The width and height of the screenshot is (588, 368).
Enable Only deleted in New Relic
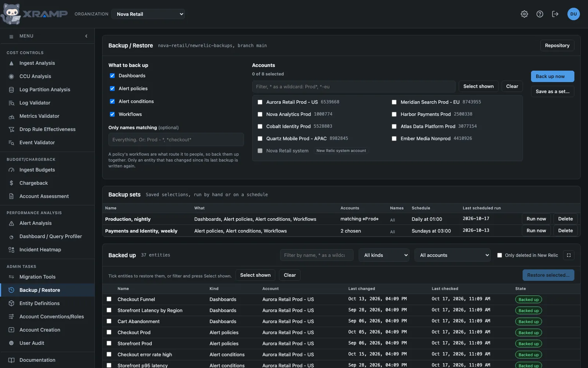[x=500, y=255]
